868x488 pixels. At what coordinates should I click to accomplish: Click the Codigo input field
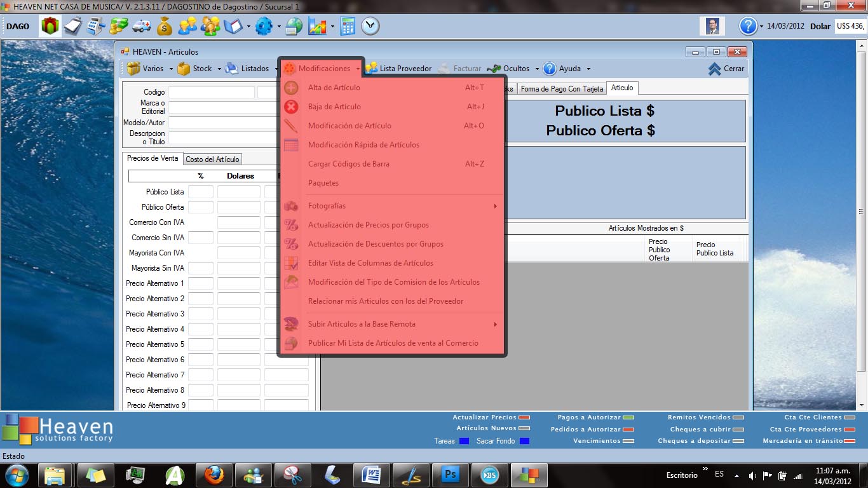pos(212,92)
